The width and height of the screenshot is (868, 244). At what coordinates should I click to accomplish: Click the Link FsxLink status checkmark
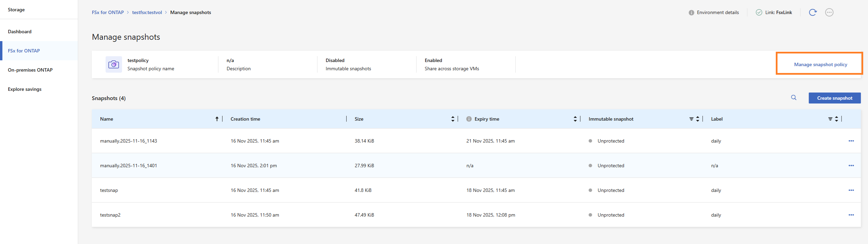759,12
